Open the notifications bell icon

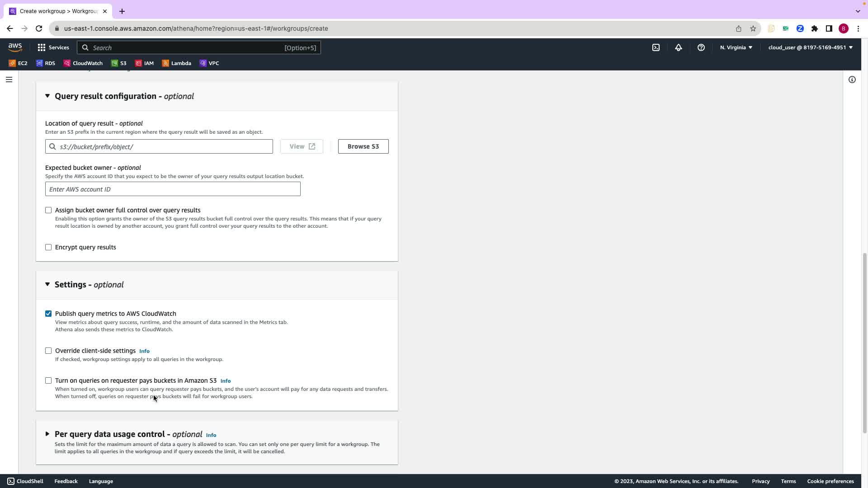(678, 47)
